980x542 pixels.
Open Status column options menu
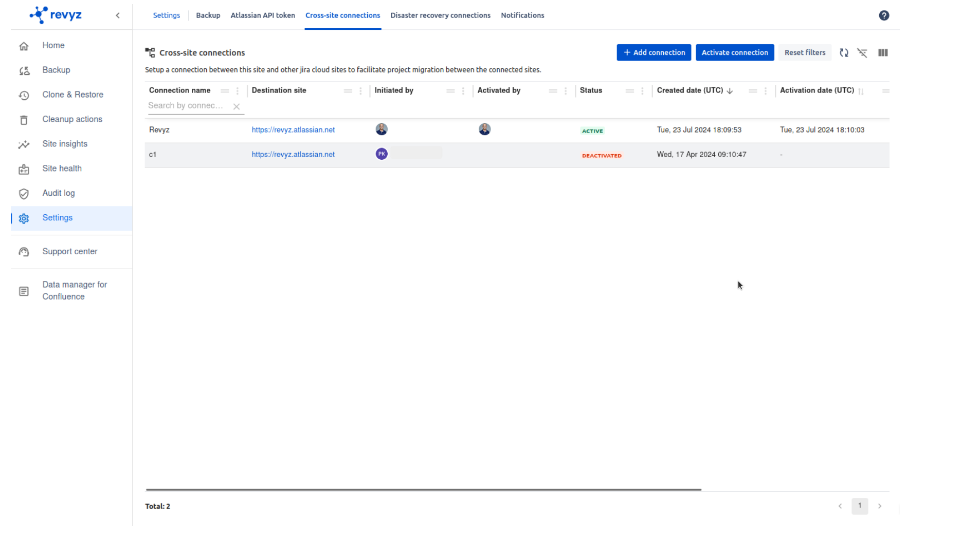(x=642, y=91)
